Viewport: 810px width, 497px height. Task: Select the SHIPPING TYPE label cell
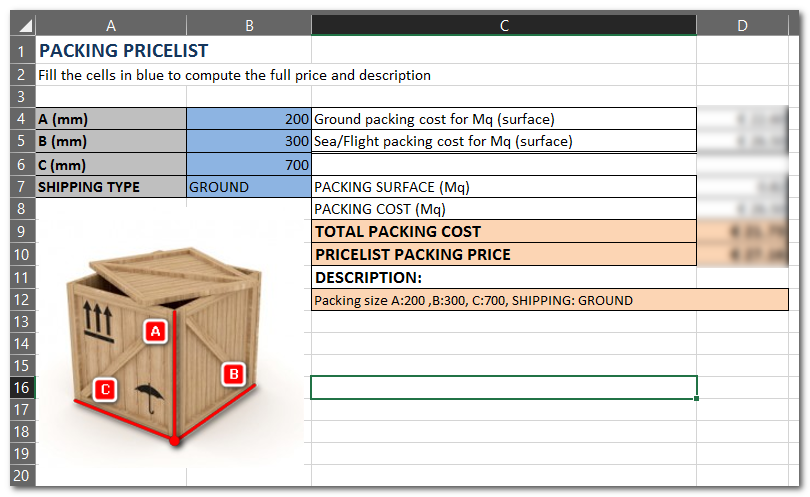[111, 187]
